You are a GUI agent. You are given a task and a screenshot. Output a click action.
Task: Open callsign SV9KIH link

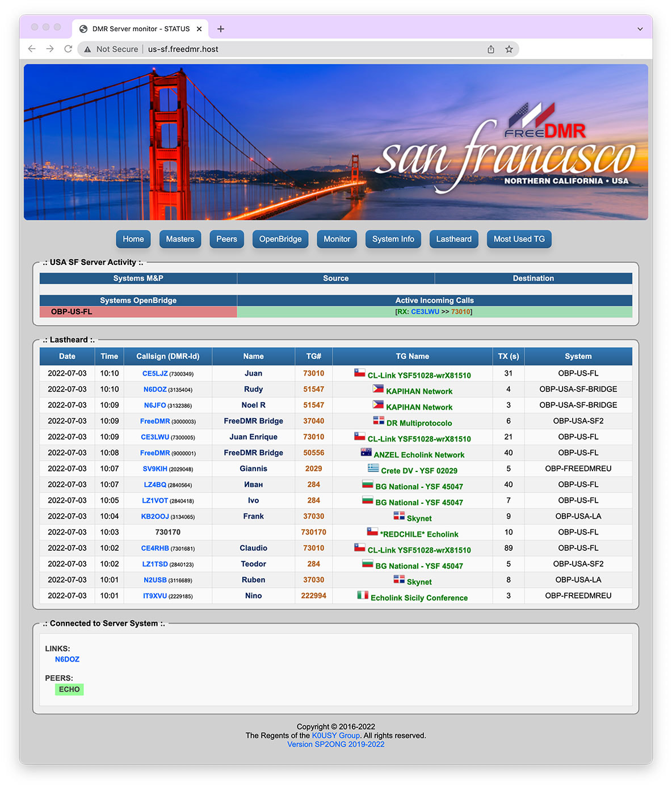pos(155,469)
